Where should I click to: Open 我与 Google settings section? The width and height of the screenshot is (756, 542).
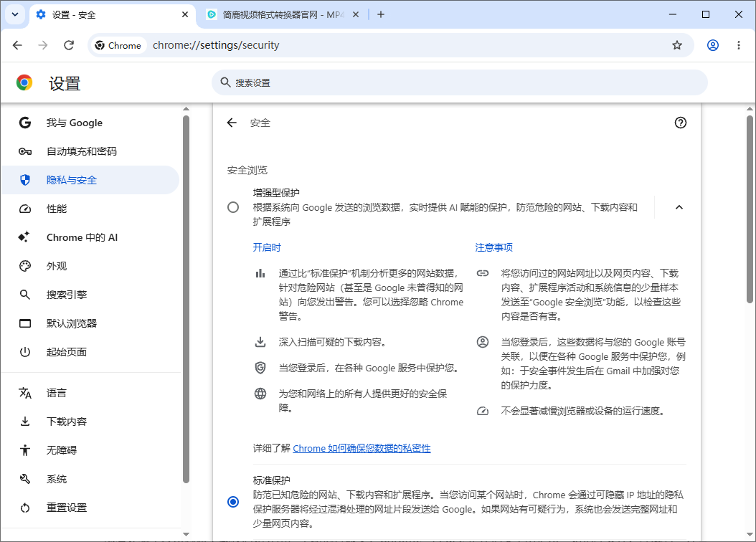[x=90, y=123]
